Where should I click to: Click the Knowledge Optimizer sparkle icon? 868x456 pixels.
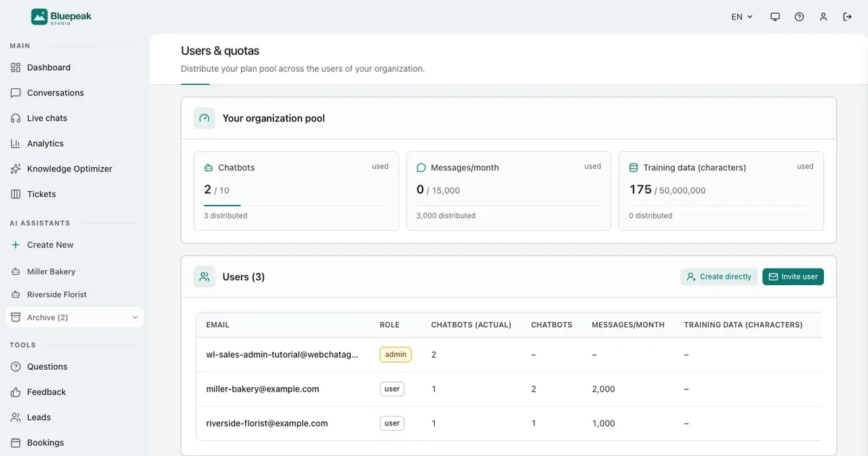[16, 169]
